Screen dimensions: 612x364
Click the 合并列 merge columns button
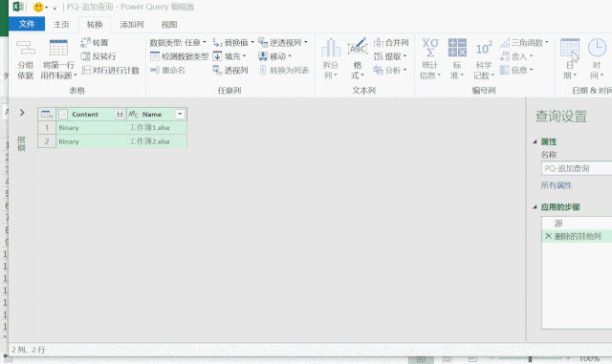point(391,43)
